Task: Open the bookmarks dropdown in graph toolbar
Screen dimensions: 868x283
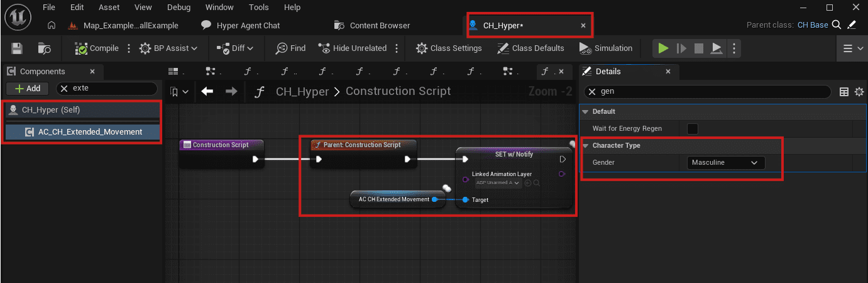Action: 179,92
